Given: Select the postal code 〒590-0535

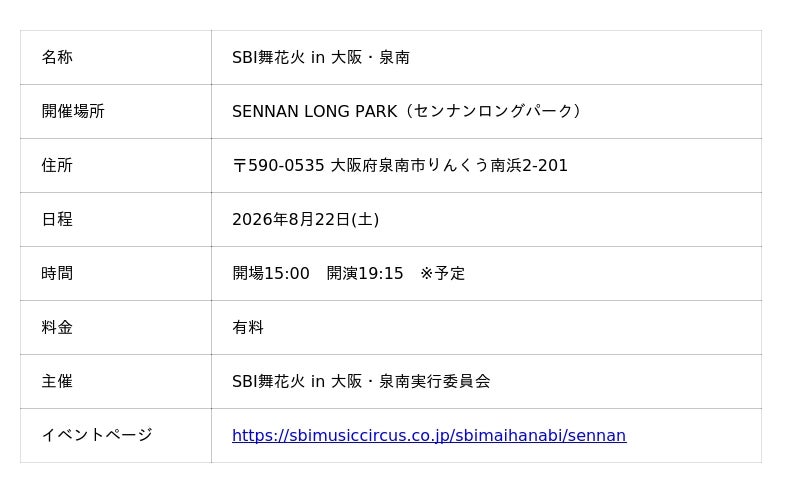Looking at the screenshot, I should (278, 166).
